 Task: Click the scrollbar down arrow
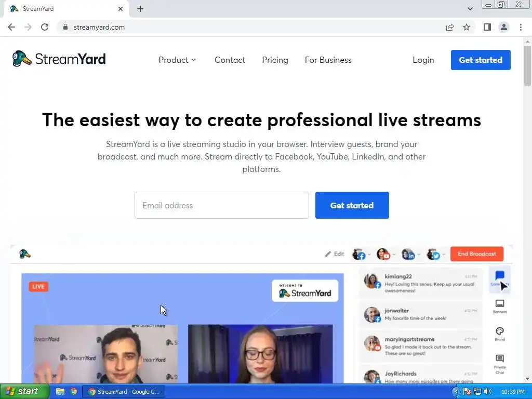(x=527, y=379)
